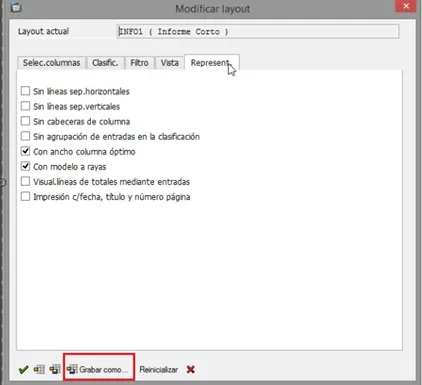
Task: Select the Represent. tab
Action: click(211, 62)
